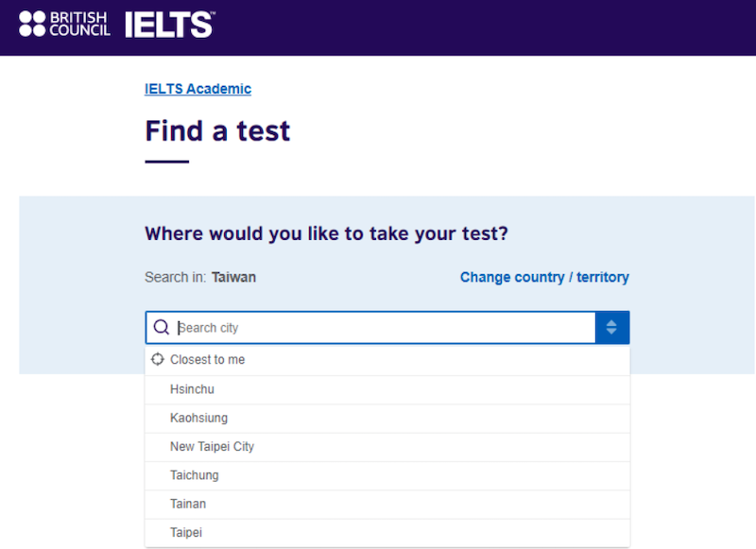The width and height of the screenshot is (756, 549).
Task: Click the IELTS logo in header
Action: pyautogui.click(x=170, y=25)
